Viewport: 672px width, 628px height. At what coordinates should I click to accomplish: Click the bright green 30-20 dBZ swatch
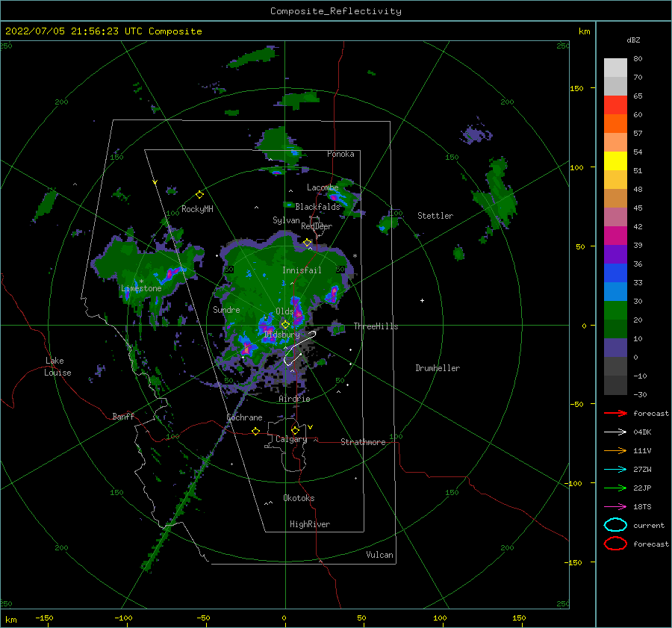(615, 311)
